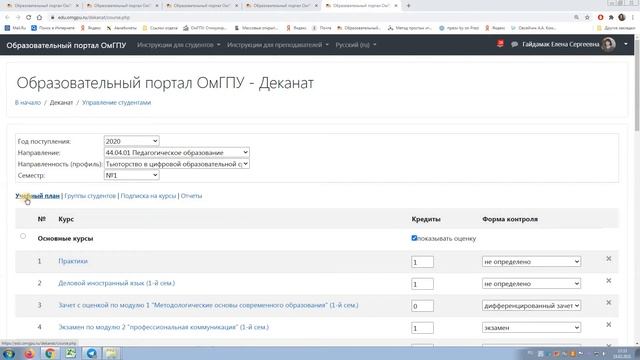Toggle показывать оценку checkbox
Viewport: 640px width, 360px height.
click(x=414, y=238)
